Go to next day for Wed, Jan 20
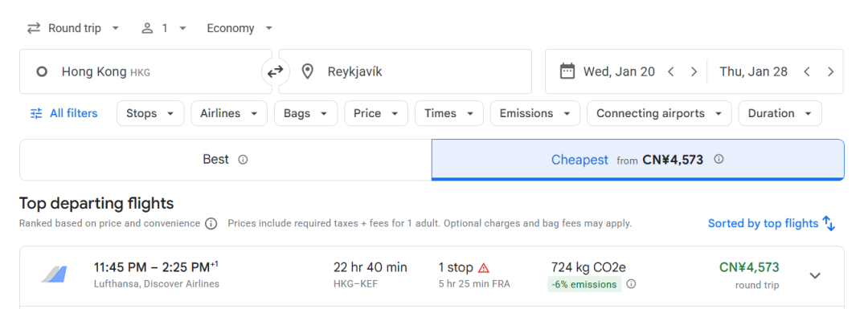 tap(694, 71)
